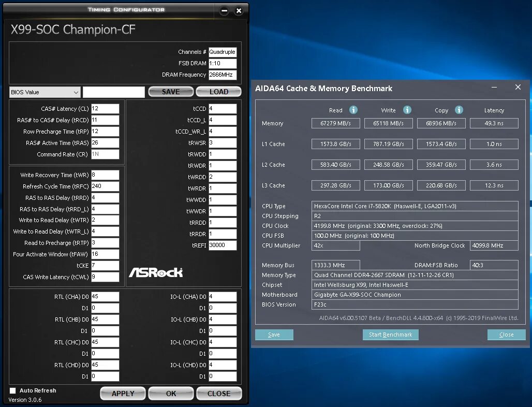
Task: Click the RAS# Active Time (tRAS) field
Action: pyautogui.click(x=105, y=143)
